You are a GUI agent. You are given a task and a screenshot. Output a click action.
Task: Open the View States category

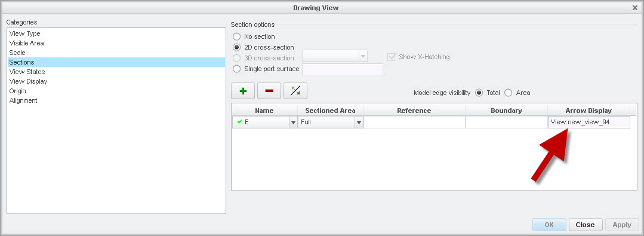116,72
